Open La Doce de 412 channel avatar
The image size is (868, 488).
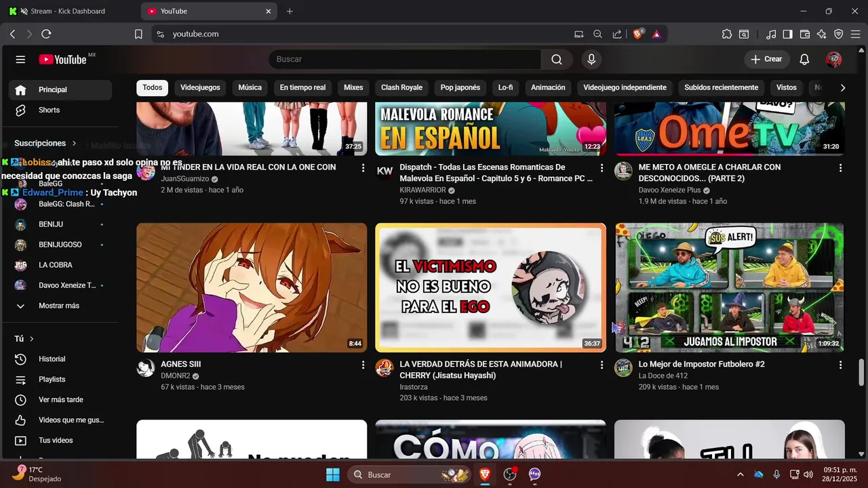623,368
